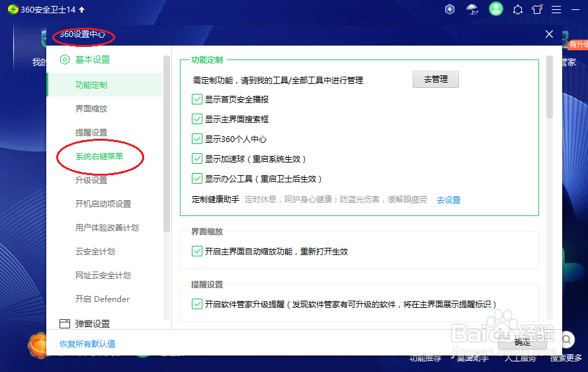Toggle 开启主界面自动缩放功能 checkbox
The width and height of the screenshot is (588, 372).
coord(197,251)
